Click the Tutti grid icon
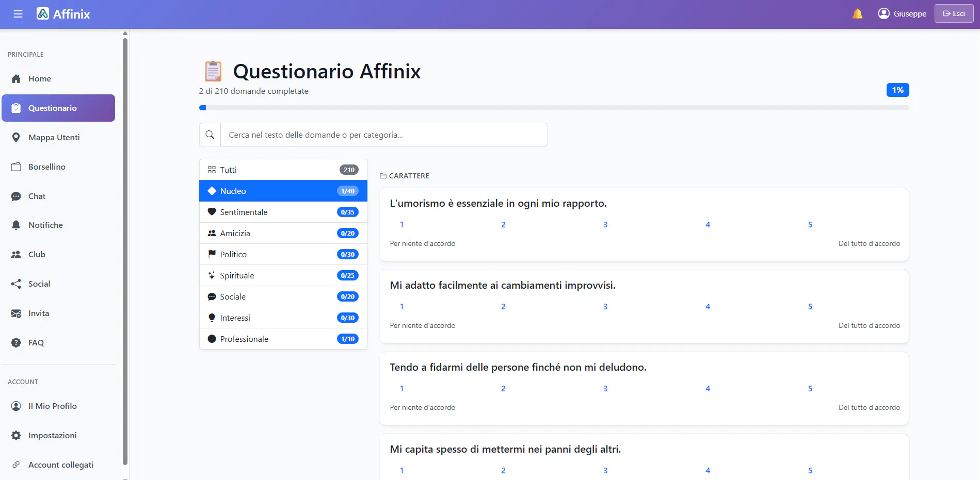The image size is (980, 480). tap(212, 170)
